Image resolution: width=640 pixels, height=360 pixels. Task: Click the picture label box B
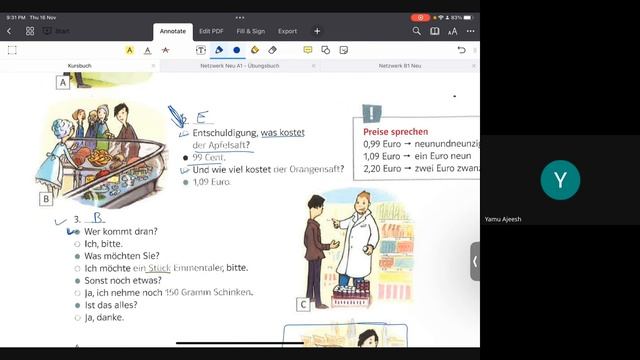pos(46,199)
